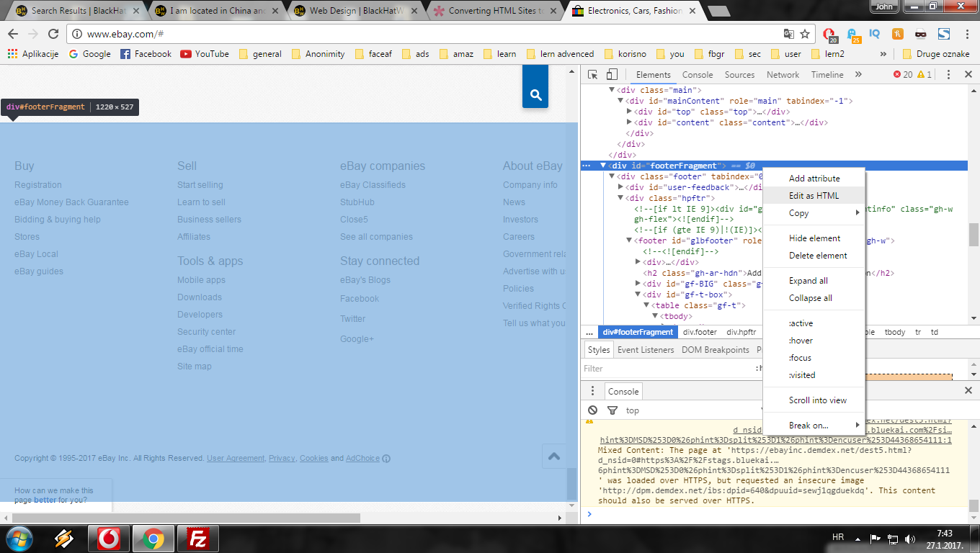Image resolution: width=980 pixels, height=553 pixels.
Task: Click the IQ extension icon
Action: pyautogui.click(x=875, y=34)
